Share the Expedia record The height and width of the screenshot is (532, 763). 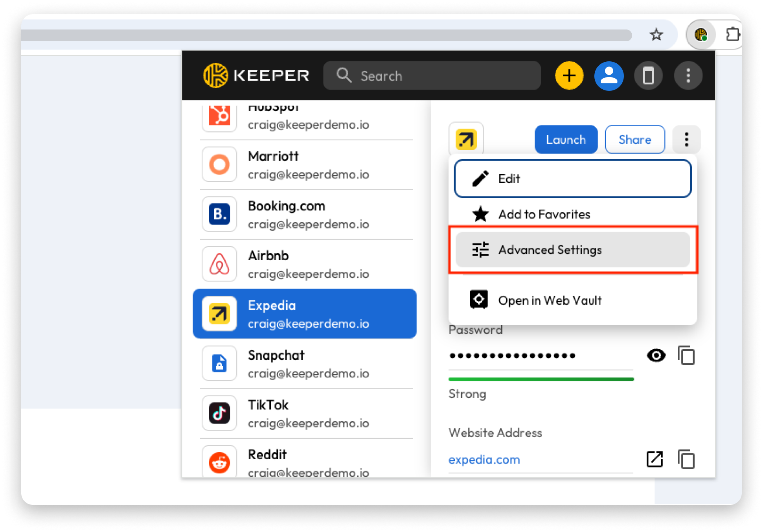[635, 139]
